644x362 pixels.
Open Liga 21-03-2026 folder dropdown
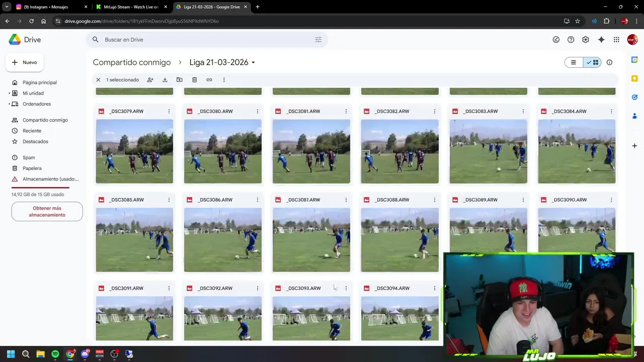pos(222,62)
